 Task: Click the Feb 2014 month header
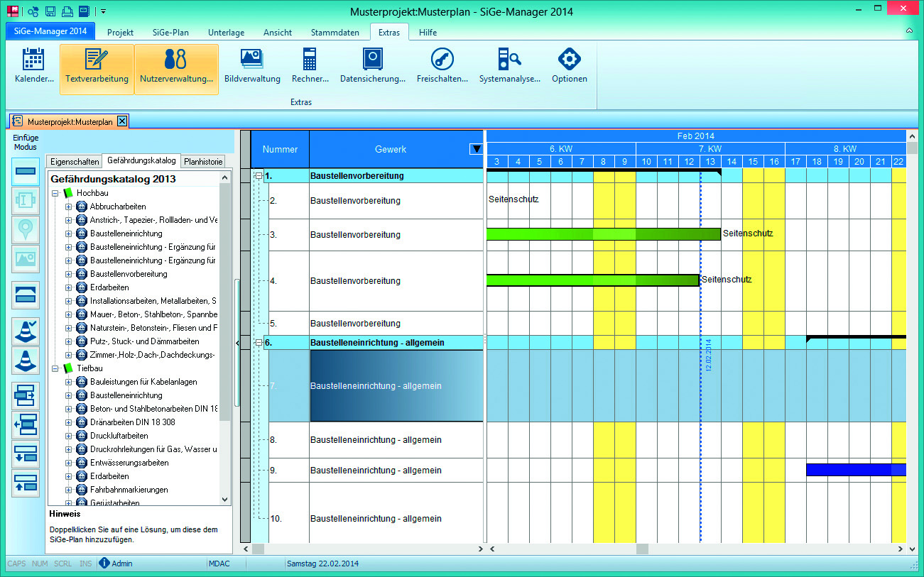point(696,136)
